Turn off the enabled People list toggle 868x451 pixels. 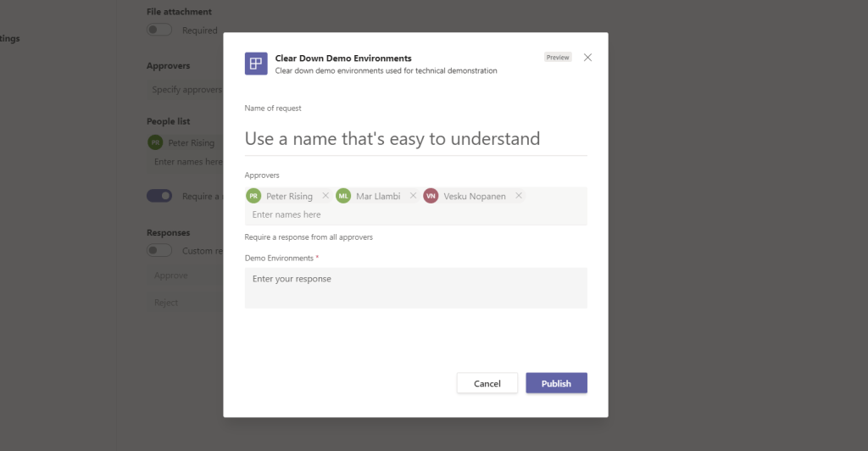coord(159,196)
